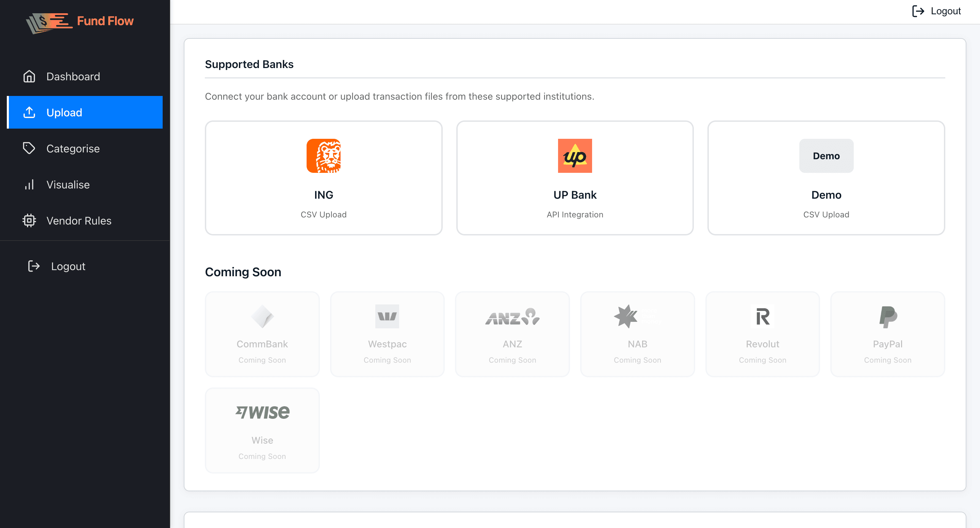Click 'CSV Upload' under ING

click(x=324, y=215)
